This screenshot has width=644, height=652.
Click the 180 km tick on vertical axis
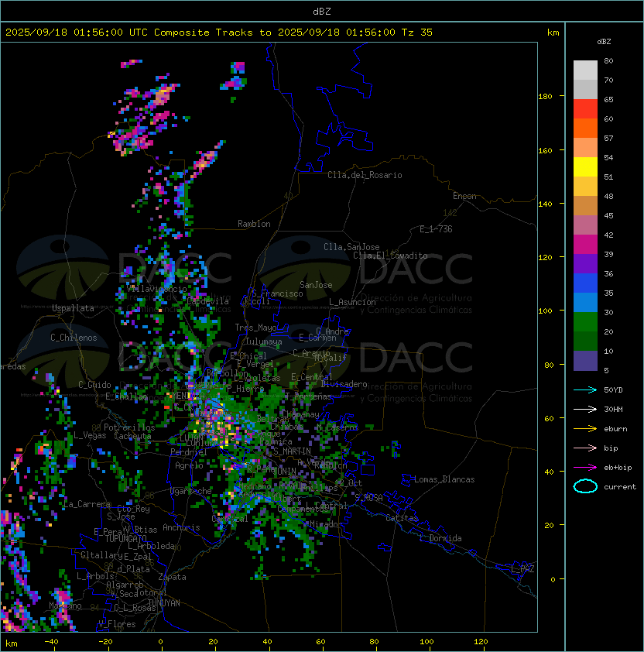click(x=545, y=97)
